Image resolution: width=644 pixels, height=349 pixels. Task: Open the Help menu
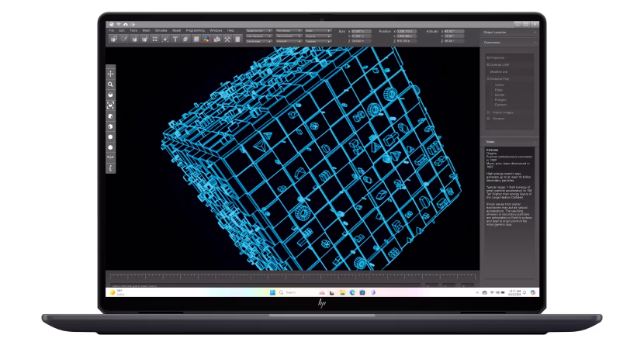click(x=230, y=30)
